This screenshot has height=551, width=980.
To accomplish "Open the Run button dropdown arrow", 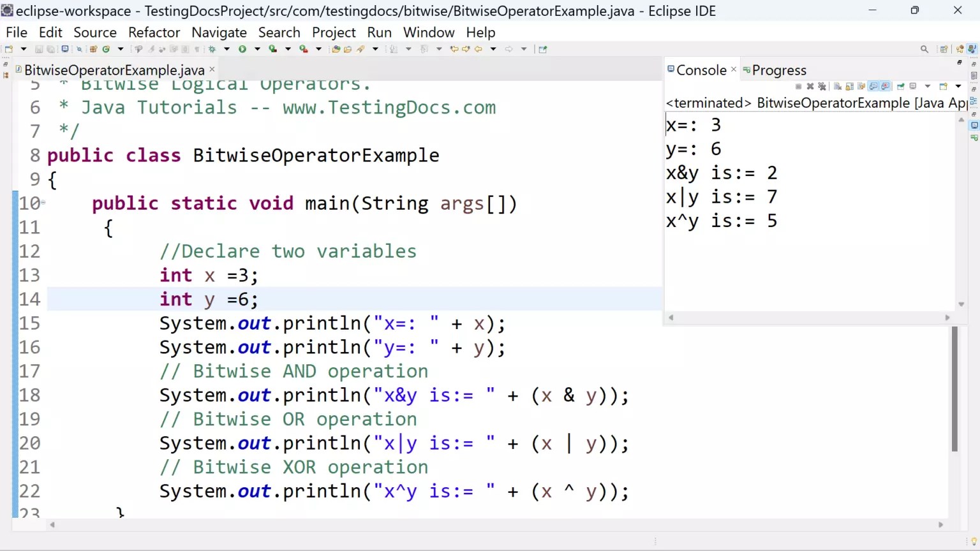I will 256,48.
